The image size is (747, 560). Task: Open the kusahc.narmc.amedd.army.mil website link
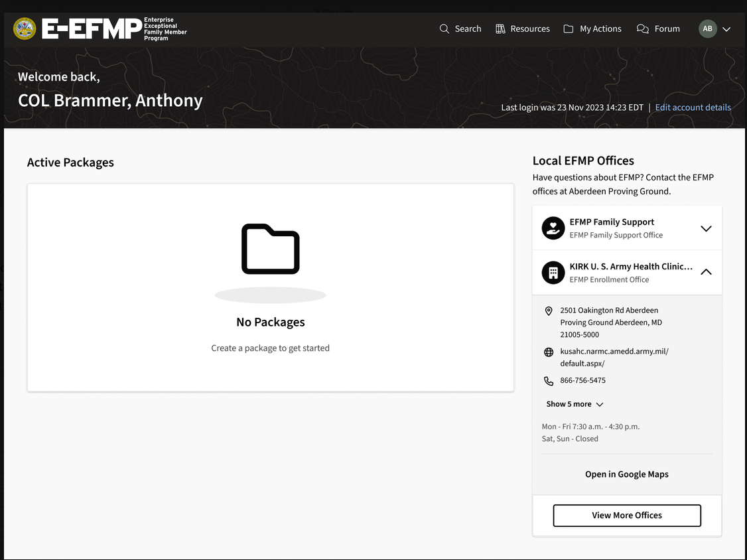(x=614, y=358)
